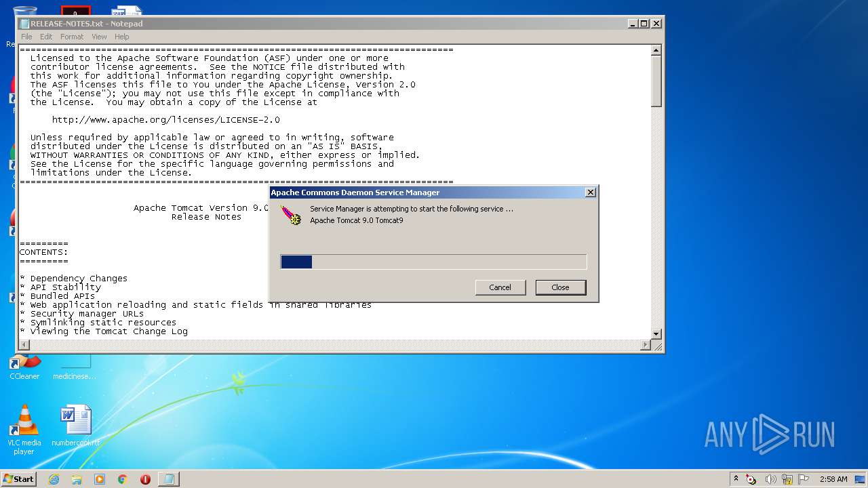Open Windows Explorer from the taskbar
Image resolution: width=868 pixels, height=488 pixels.
77,479
